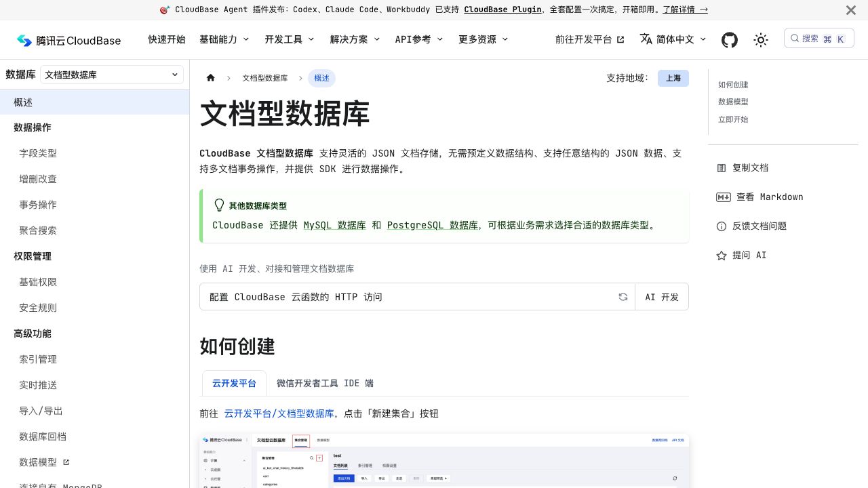Jump to 立即开始 in table of contents
The width and height of the screenshot is (868, 488).
point(733,119)
